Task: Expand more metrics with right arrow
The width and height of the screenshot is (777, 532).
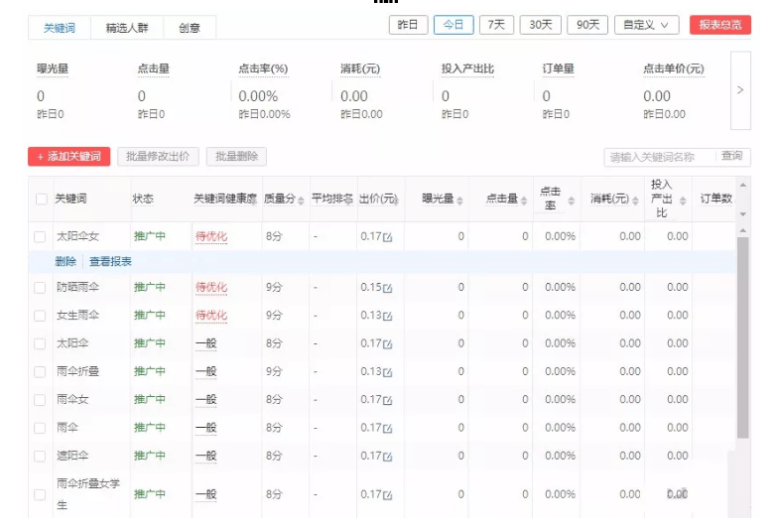Action: [741, 90]
